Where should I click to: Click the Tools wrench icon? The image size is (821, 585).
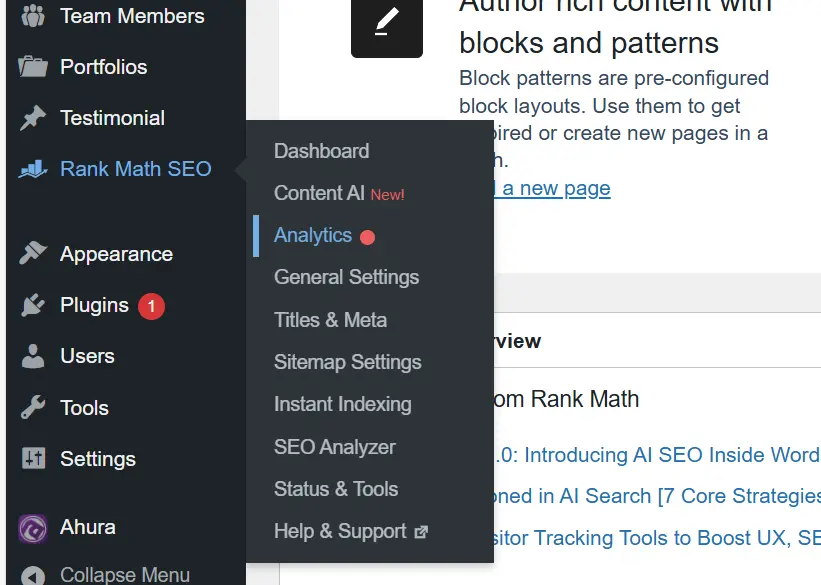pyautogui.click(x=33, y=407)
